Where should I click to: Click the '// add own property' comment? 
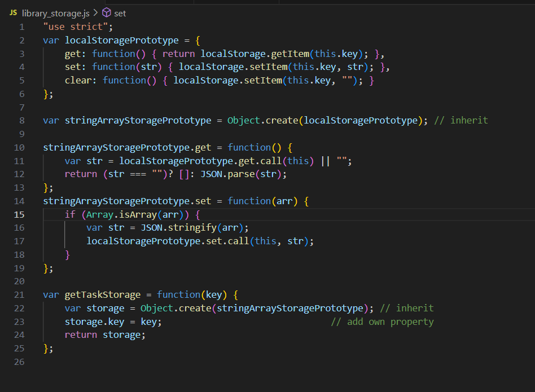[382, 322]
